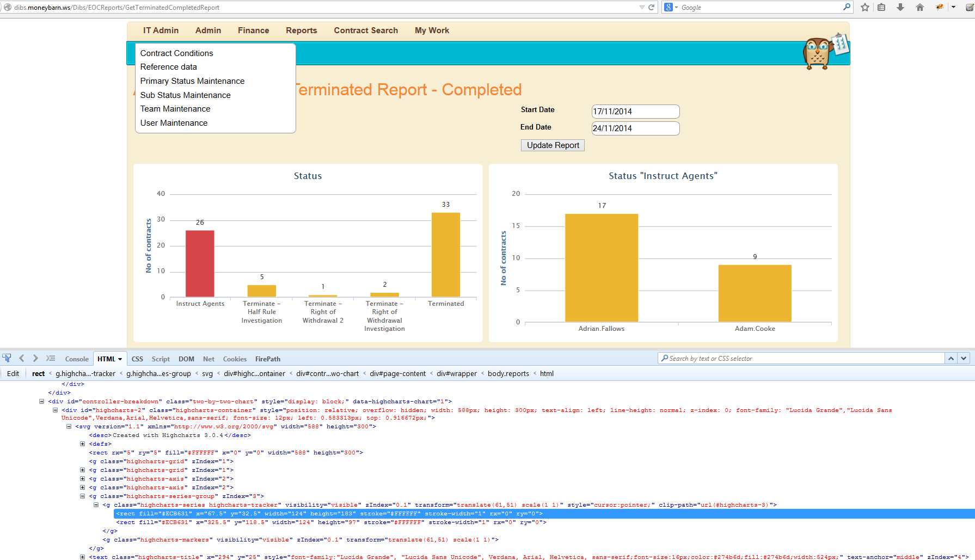Open the bookmarks list icon
The image size is (975, 560).
[881, 7]
